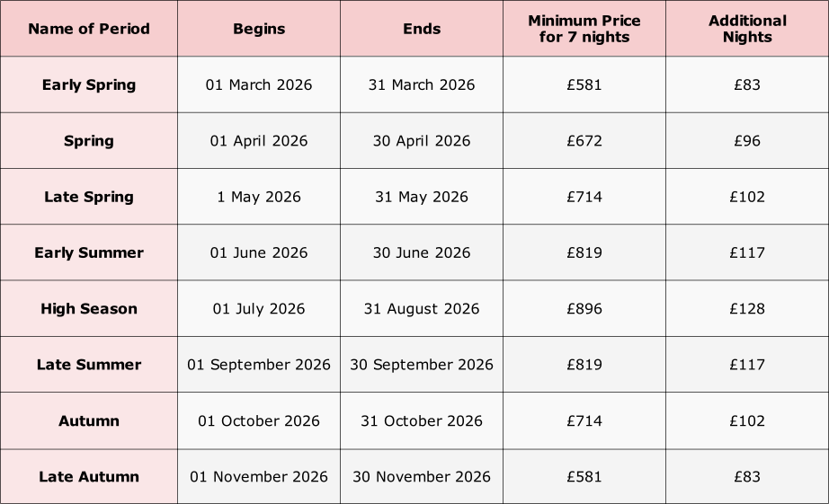Select the 'High Season' row label
This screenshot has height=504, width=829.
88,309
